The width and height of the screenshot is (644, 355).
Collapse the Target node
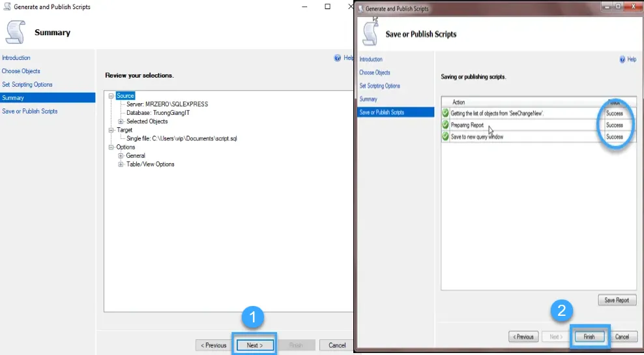point(111,130)
